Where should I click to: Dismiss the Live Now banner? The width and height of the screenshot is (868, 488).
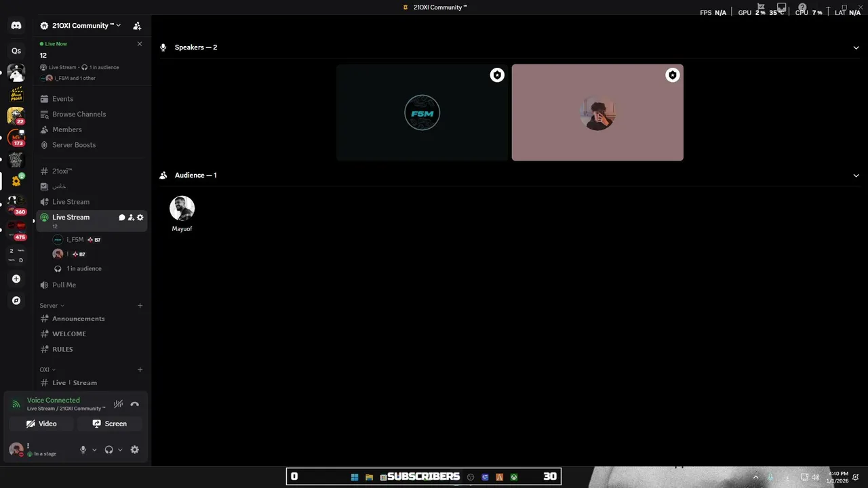click(x=140, y=44)
